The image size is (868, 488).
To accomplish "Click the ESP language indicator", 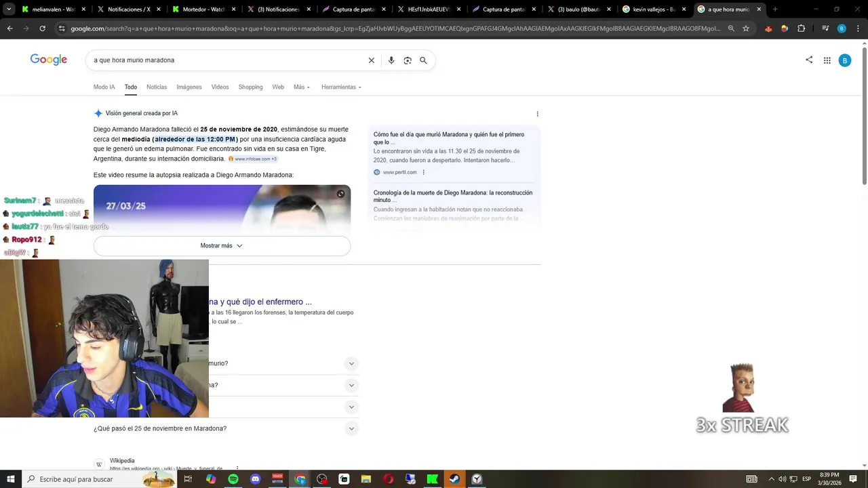I will tap(806, 479).
